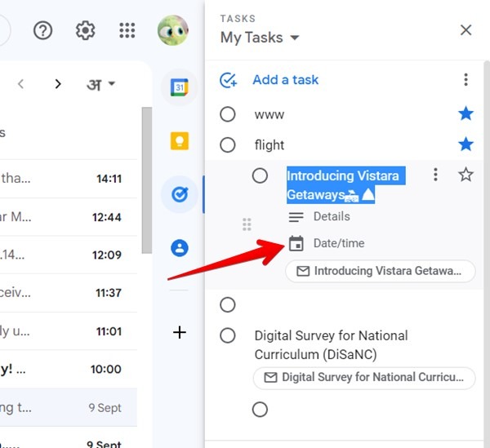The image size is (490, 448).
Task: Edit the highlighted Vistara Getaways title
Action: pos(346,184)
